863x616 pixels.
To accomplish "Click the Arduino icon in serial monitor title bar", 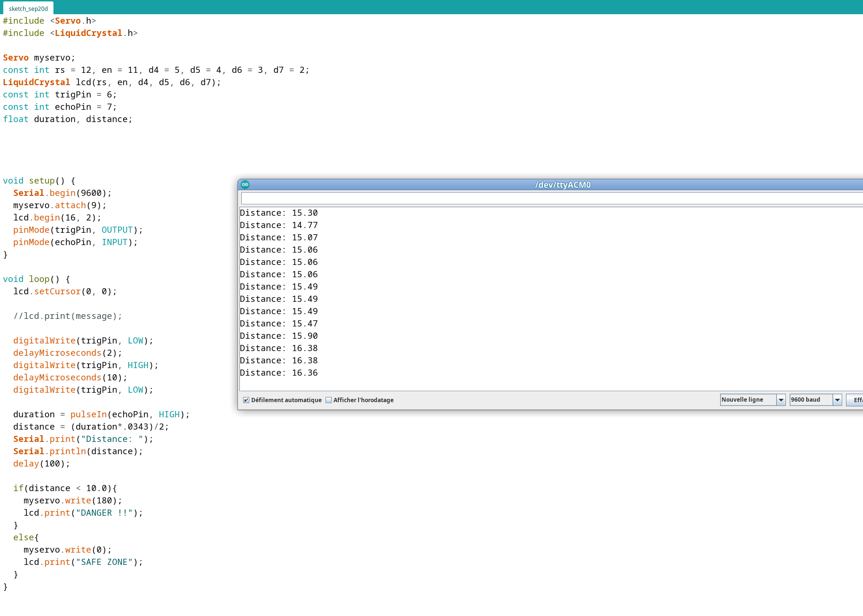I will click(x=245, y=185).
